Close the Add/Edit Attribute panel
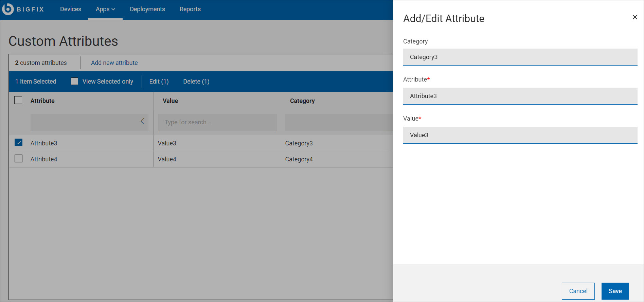 634,17
